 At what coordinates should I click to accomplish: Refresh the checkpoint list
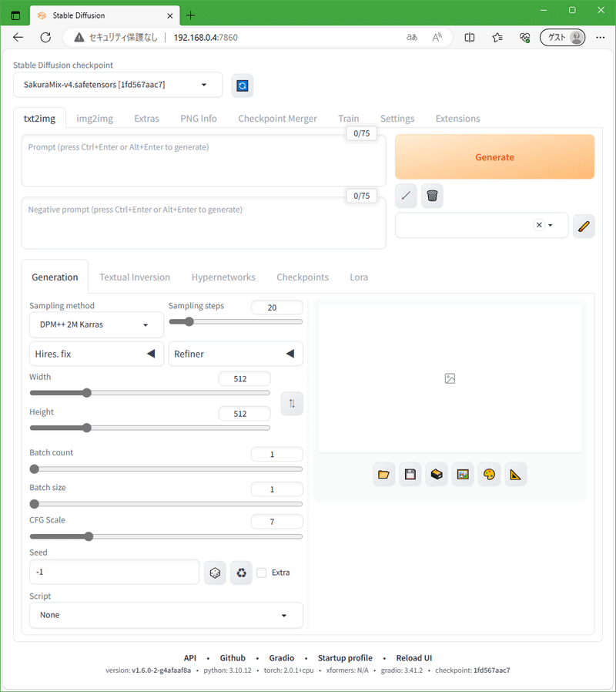pos(242,86)
